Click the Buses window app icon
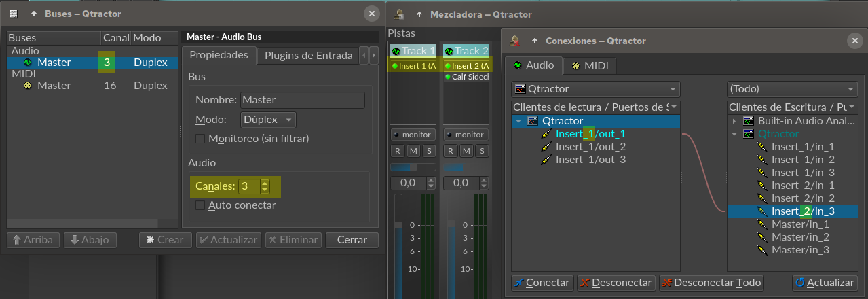The height and width of the screenshot is (299, 868). tap(12, 14)
